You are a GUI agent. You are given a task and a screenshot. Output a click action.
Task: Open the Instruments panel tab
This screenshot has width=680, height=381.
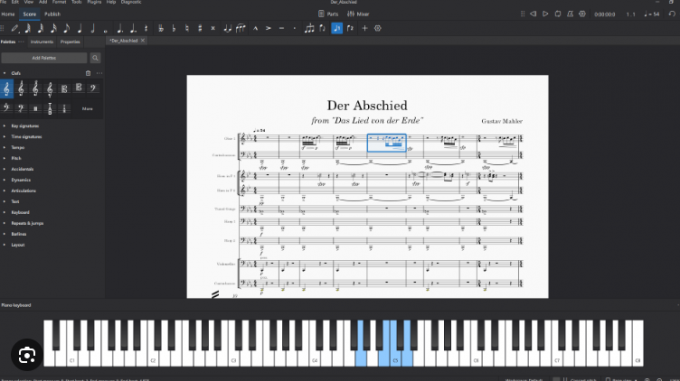point(42,42)
